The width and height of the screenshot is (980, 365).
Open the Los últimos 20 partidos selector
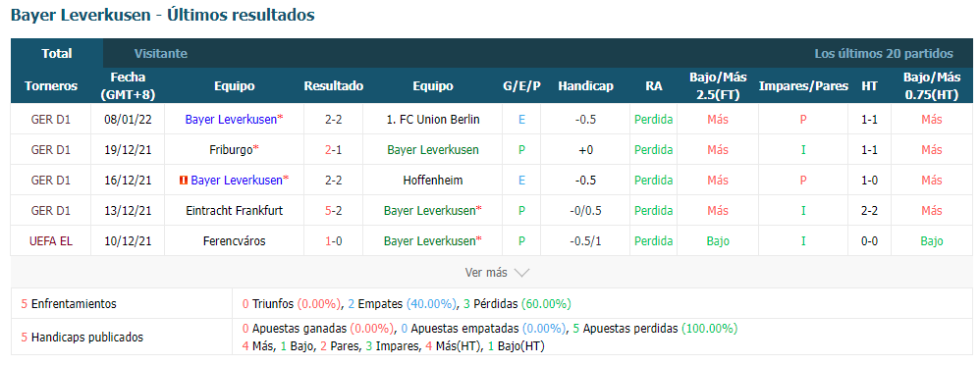(x=884, y=54)
